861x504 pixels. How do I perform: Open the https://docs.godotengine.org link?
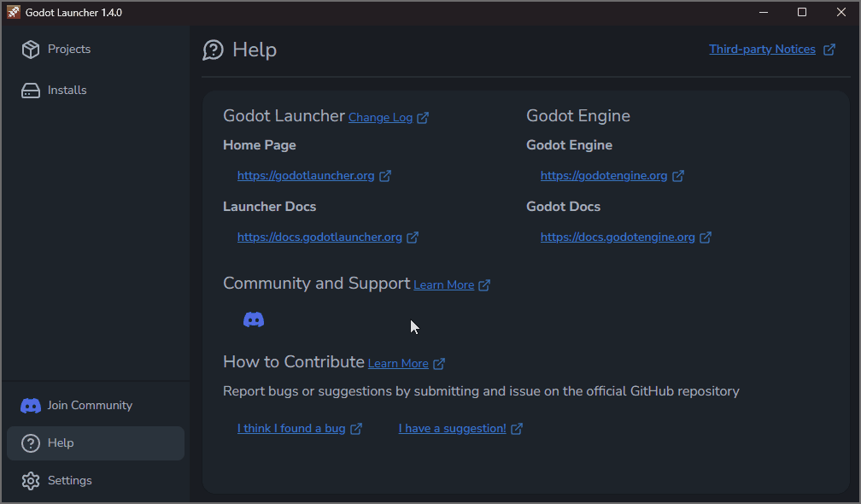click(x=618, y=237)
